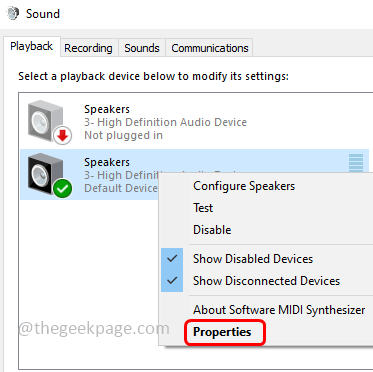Click the checkmark icon beside Show Disabled Devices
This screenshot has width=373, height=372.
pos(172,259)
